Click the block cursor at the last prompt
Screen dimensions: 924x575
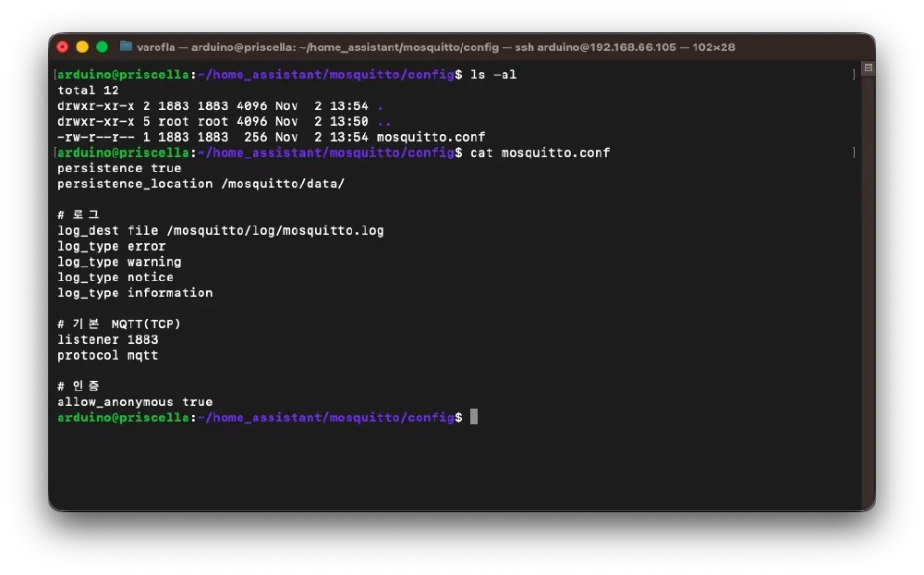[474, 417]
